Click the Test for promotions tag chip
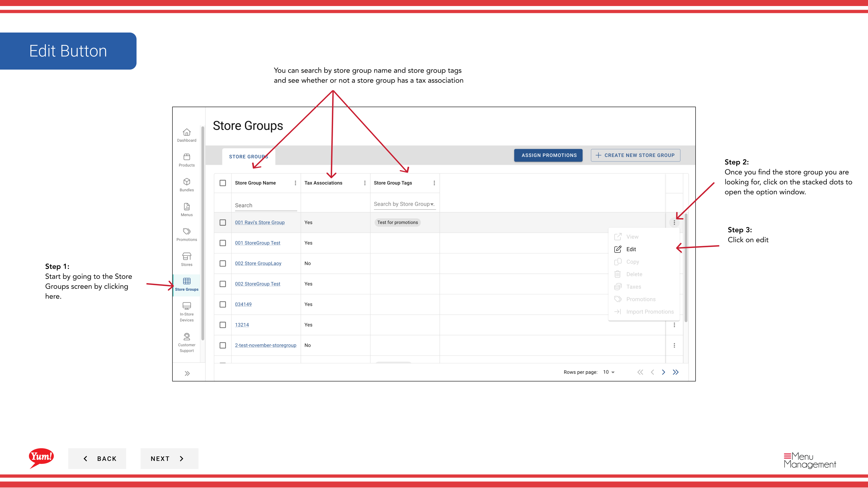Screen dimensions: 868x488 [397, 223]
